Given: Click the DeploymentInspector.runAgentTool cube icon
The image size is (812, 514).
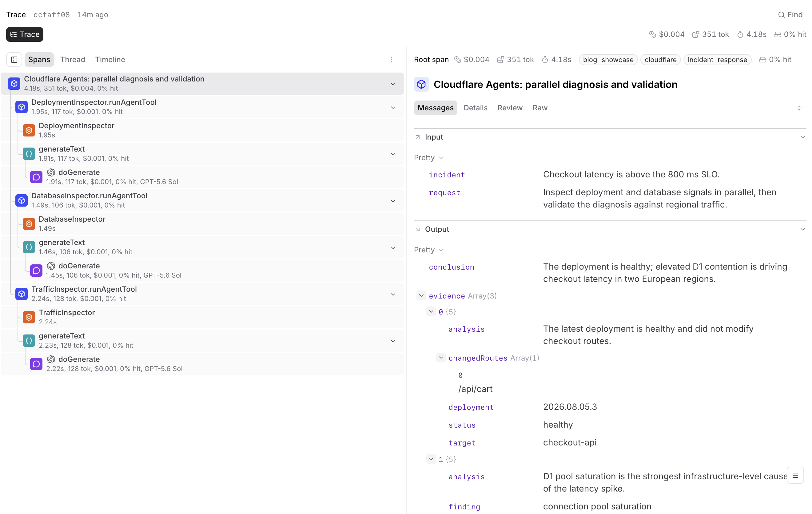Looking at the screenshot, I should pos(22,107).
